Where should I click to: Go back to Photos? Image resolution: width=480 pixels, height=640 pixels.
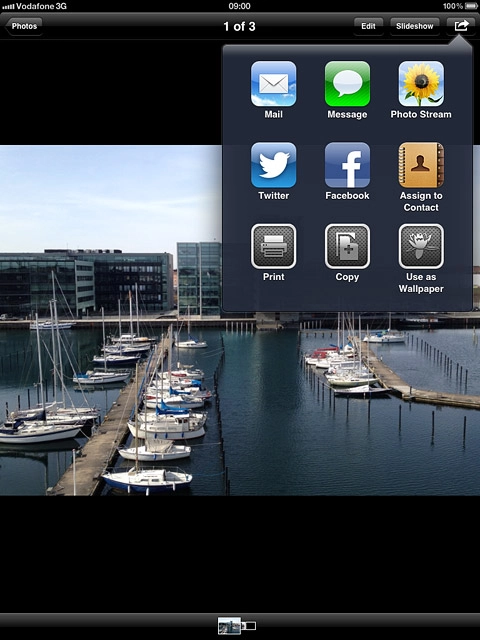24,26
